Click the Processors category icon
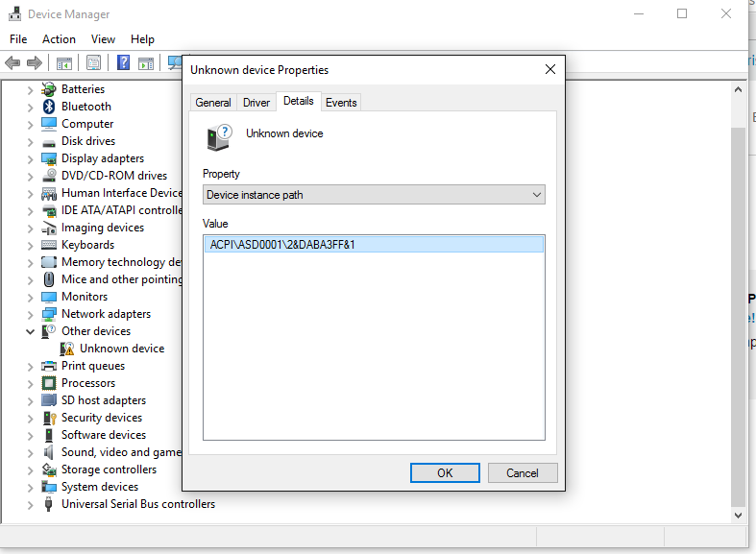756x554 pixels. pos(49,383)
